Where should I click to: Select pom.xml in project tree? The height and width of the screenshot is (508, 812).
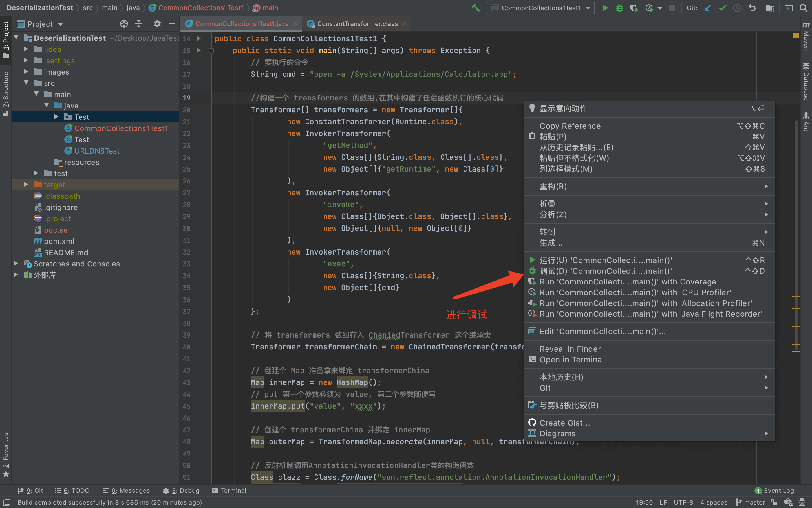tap(59, 241)
